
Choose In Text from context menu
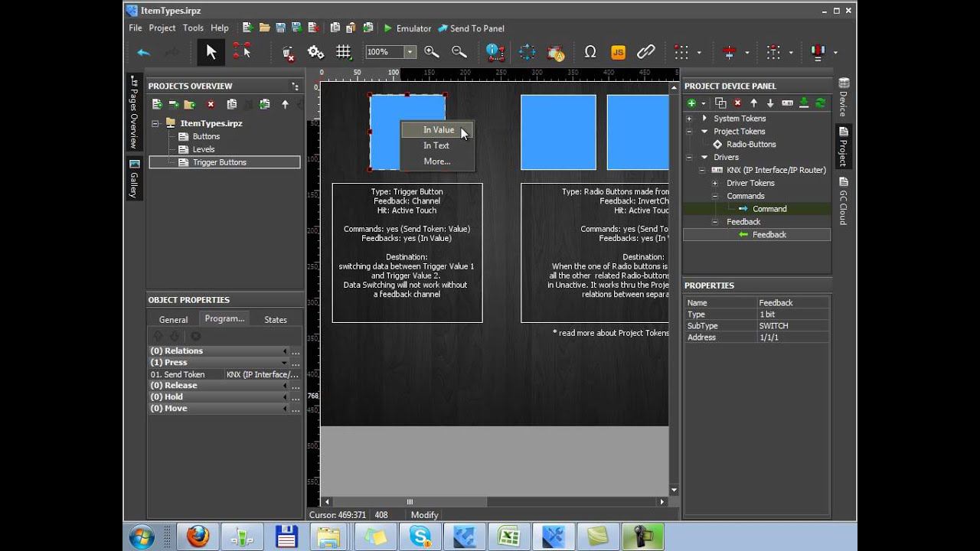pyautogui.click(x=436, y=145)
